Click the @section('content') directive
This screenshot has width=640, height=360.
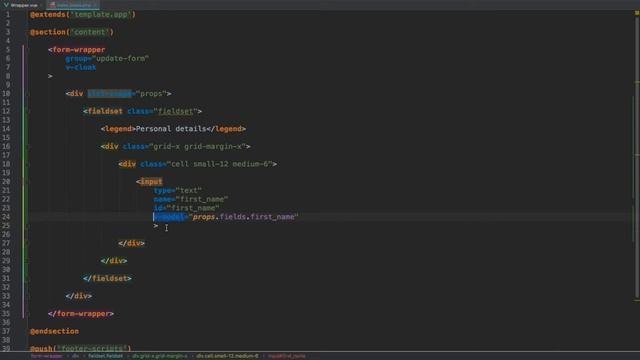click(72, 32)
